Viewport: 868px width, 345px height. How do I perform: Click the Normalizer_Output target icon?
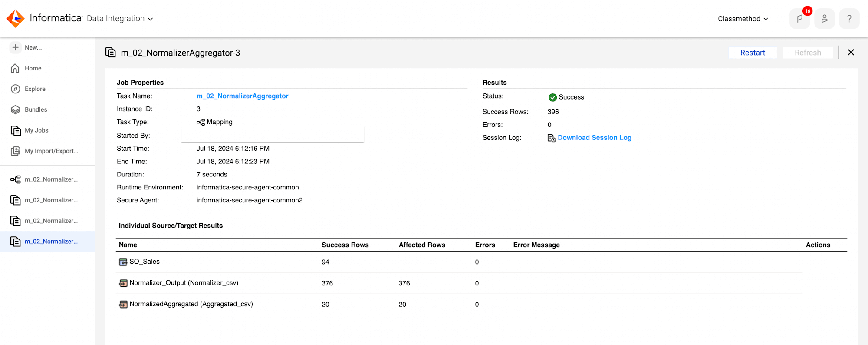(123, 283)
